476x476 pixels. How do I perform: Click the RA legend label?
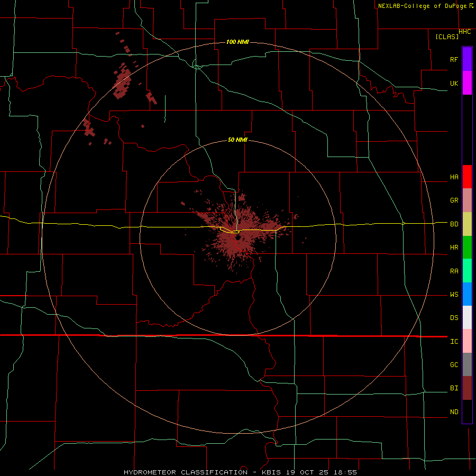pyautogui.click(x=454, y=271)
